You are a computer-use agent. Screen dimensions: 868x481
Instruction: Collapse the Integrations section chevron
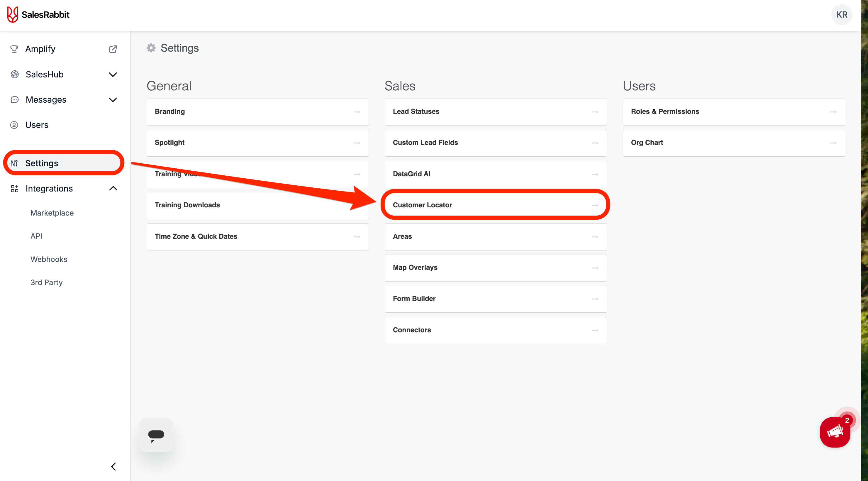(113, 188)
